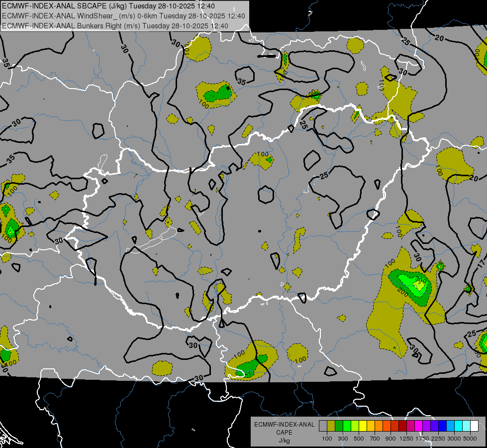Image resolution: width=487 pixels, height=448 pixels.
Task: Click the 200 contour label on the map
Action: pyautogui.click(x=403, y=292)
